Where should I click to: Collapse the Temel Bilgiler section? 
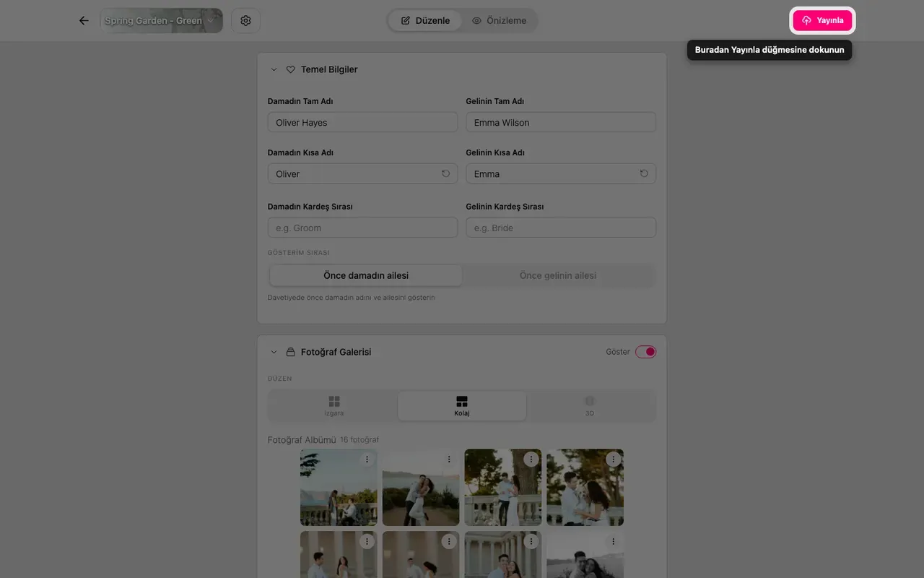274,69
